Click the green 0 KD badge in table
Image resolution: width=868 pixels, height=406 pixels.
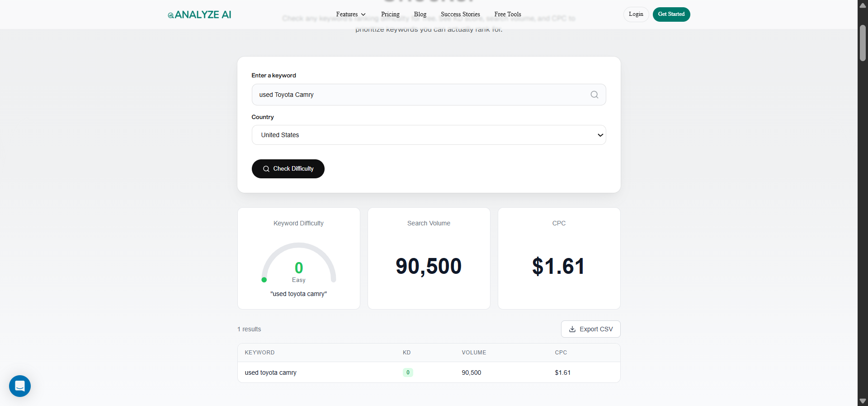[x=408, y=373]
